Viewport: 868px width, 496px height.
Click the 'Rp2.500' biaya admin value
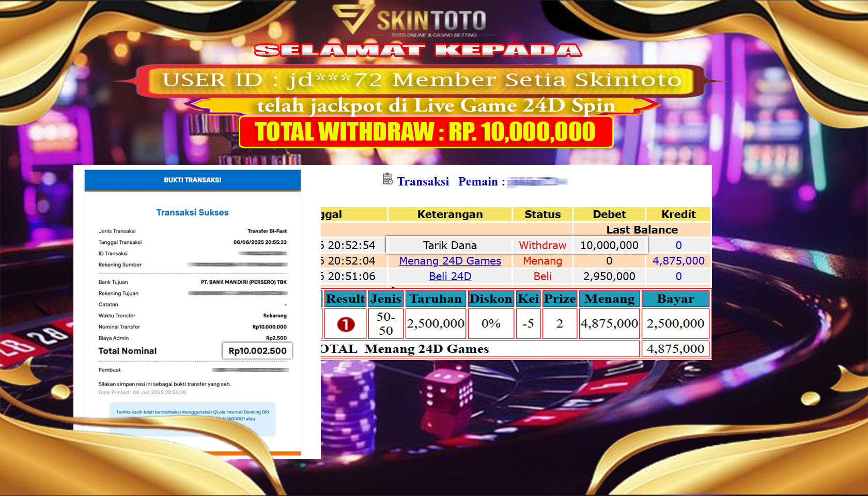click(276, 338)
